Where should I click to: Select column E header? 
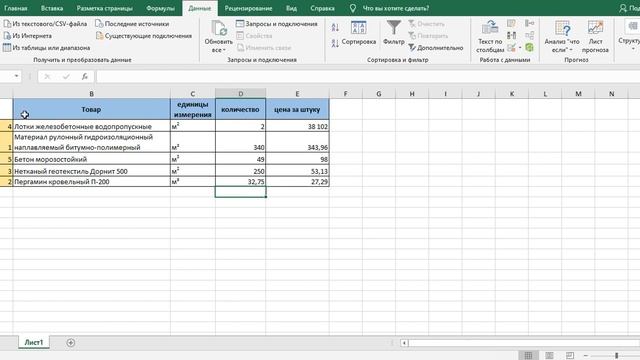tap(297, 93)
